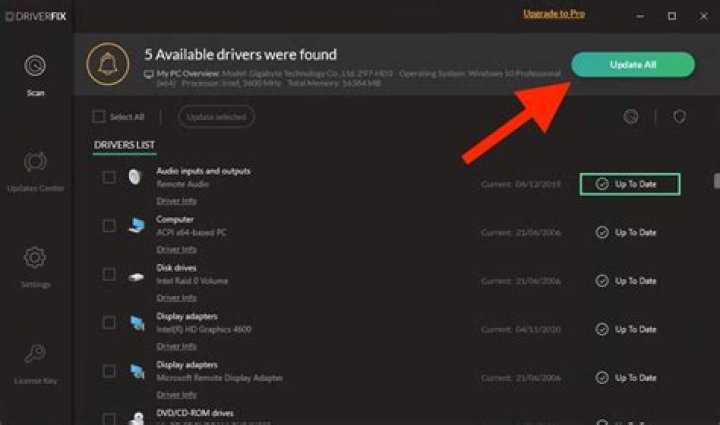Click '5 Available drivers were found' heading

pyautogui.click(x=241, y=55)
